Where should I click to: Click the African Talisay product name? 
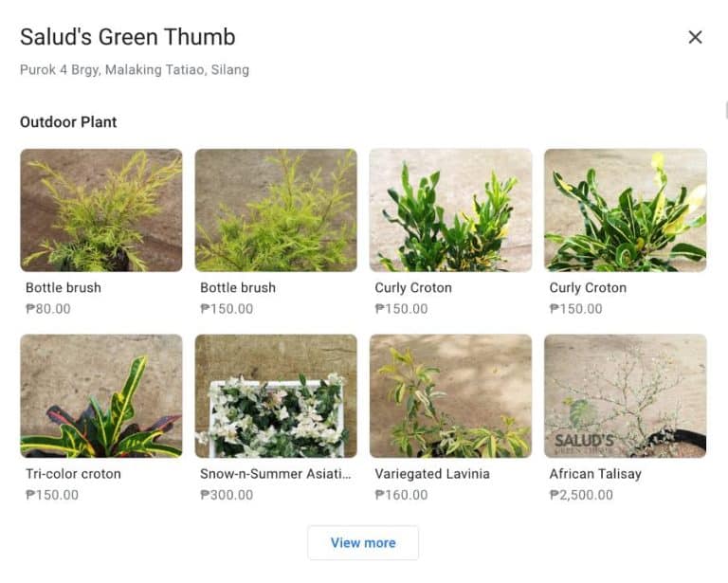pyautogui.click(x=594, y=473)
